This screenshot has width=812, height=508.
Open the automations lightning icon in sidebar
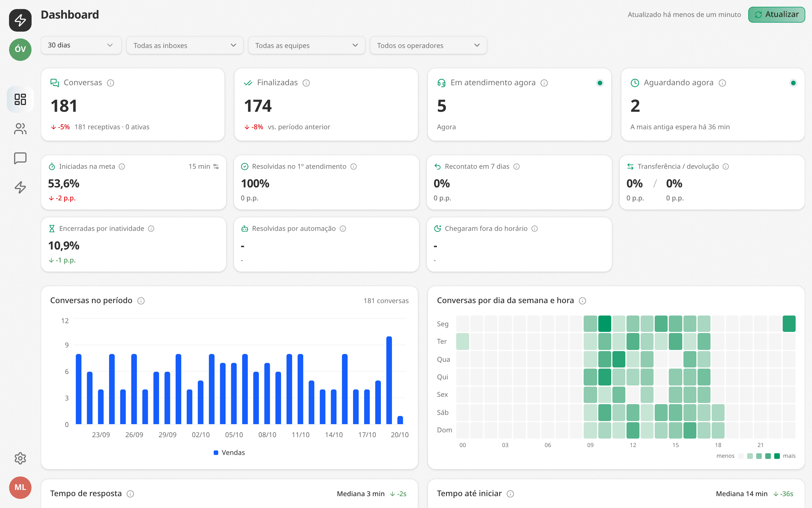tap(20, 187)
